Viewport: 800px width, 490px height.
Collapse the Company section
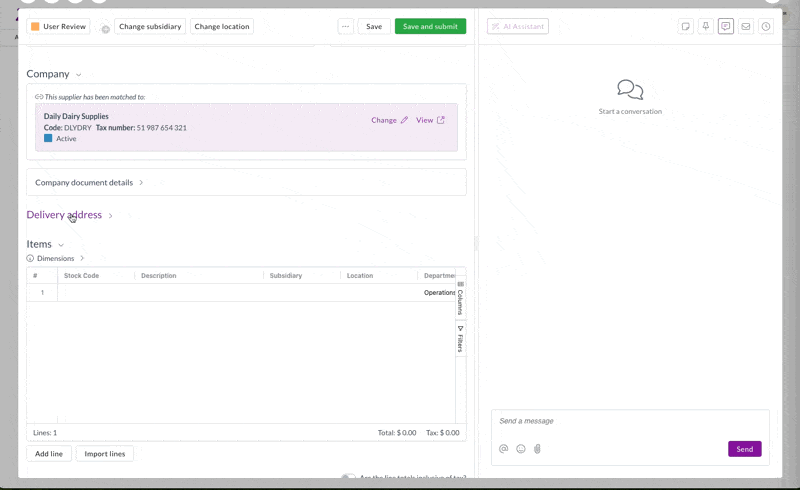[x=79, y=75]
